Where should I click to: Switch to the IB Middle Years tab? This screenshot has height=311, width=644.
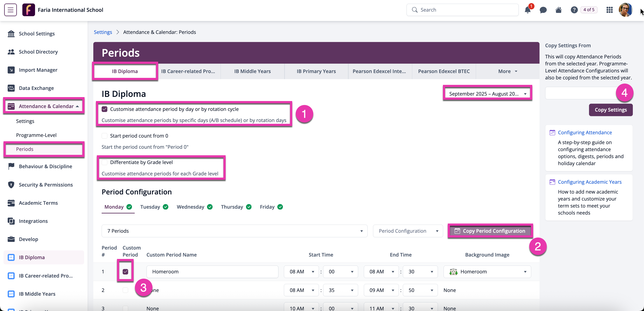point(253,71)
